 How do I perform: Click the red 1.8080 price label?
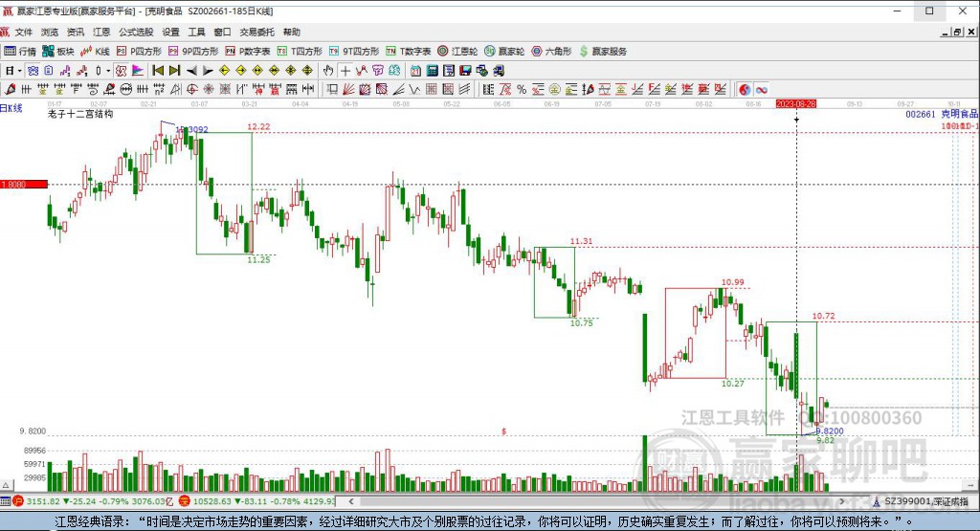coord(24,185)
